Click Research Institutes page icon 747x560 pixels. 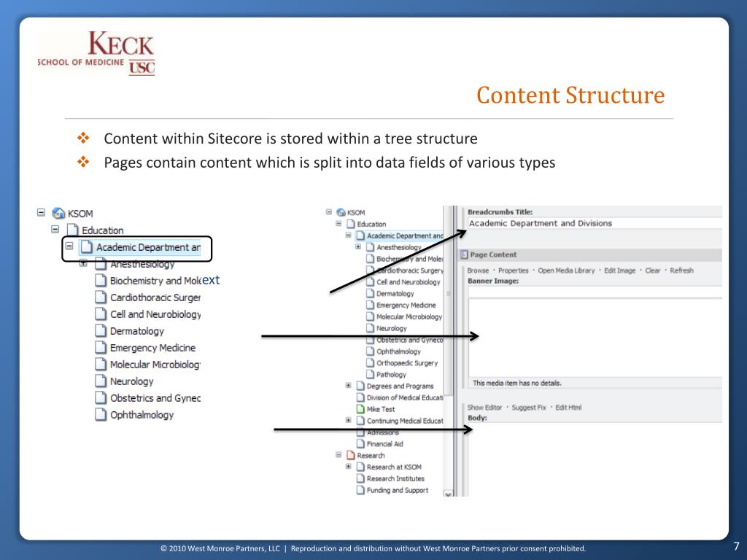pyautogui.click(x=360, y=478)
